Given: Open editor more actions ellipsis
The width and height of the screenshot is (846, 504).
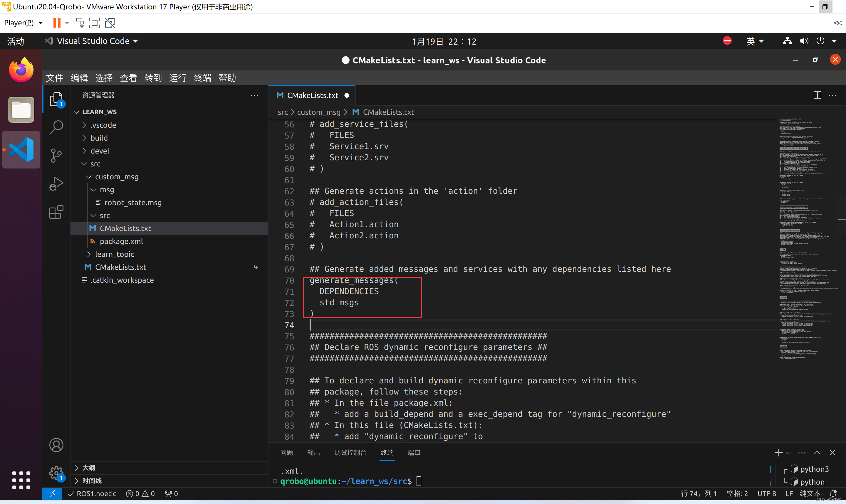Looking at the screenshot, I should coord(832,95).
